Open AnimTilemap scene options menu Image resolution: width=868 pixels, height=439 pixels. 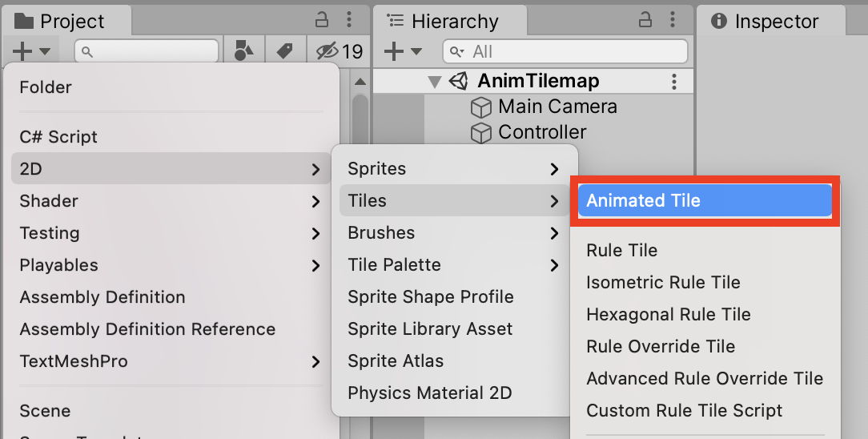click(x=673, y=82)
